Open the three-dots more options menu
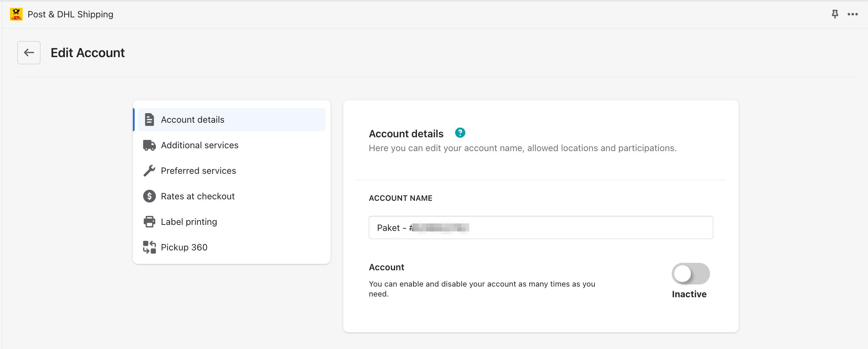This screenshot has width=868, height=349. pos(853,14)
